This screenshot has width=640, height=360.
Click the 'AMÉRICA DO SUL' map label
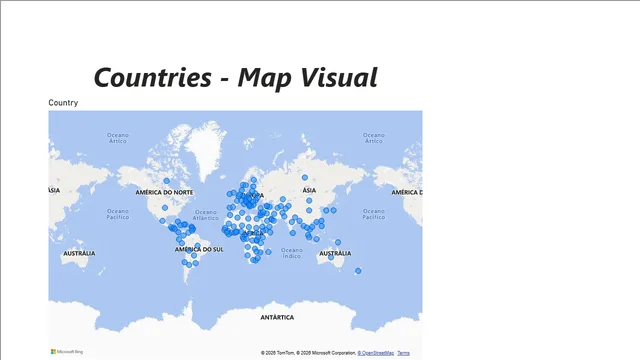pos(199,249)
